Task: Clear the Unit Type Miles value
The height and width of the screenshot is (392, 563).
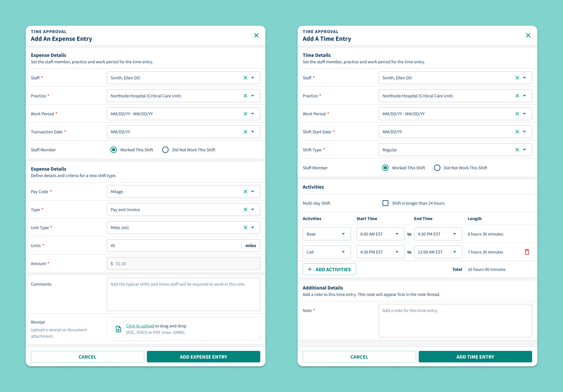Action: (245, 227)
